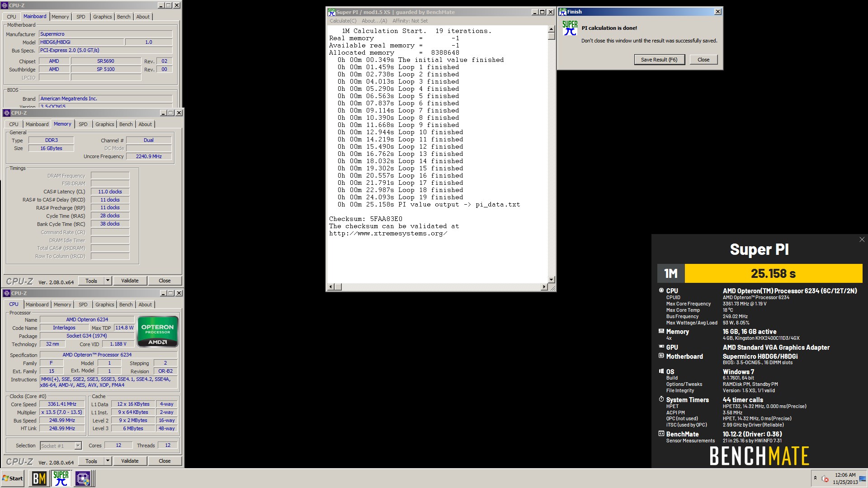Expand Tools dropdown arrow in middle CPU-Z window
Viewport: 868px width, 488px height.
pos(108,281)
